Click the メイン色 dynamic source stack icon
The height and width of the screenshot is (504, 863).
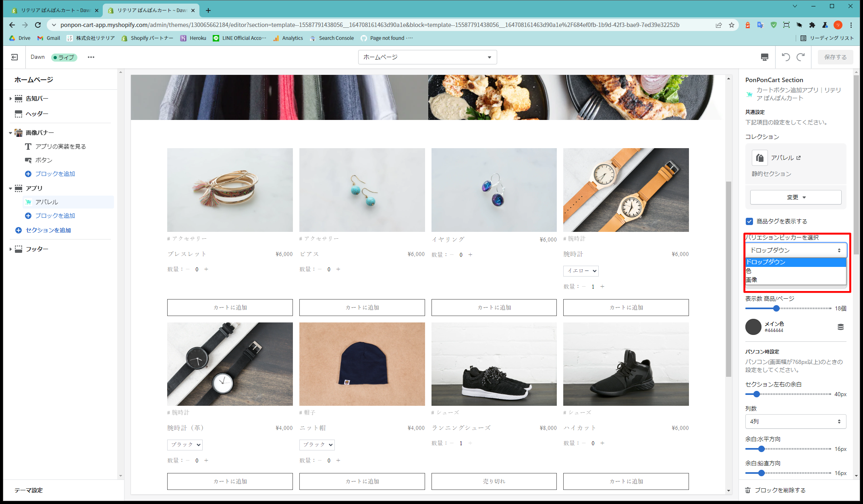[840, 327]
